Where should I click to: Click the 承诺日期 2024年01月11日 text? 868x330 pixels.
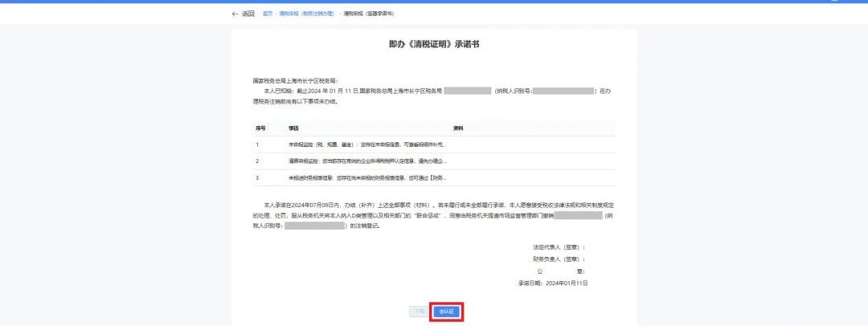pos(554,283)
